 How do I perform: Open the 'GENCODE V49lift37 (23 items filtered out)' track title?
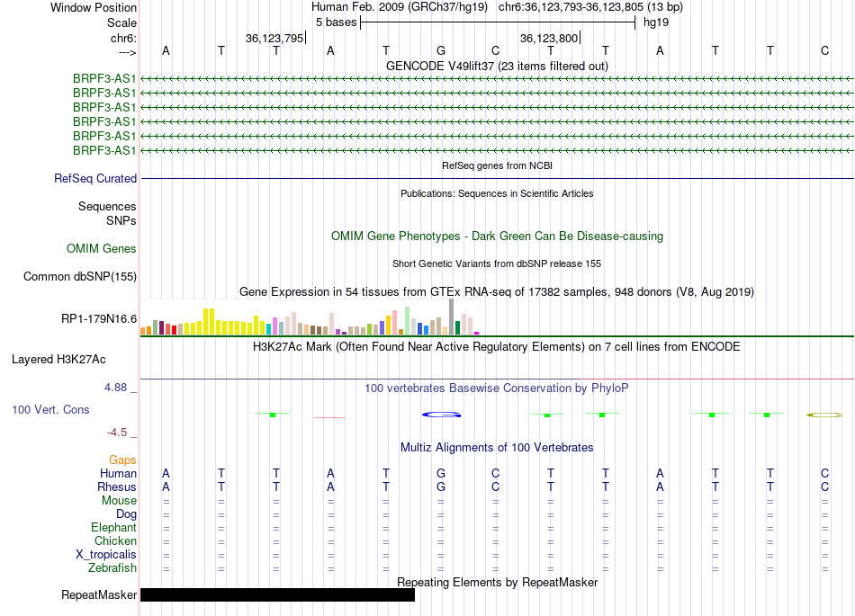click(497, 66)
